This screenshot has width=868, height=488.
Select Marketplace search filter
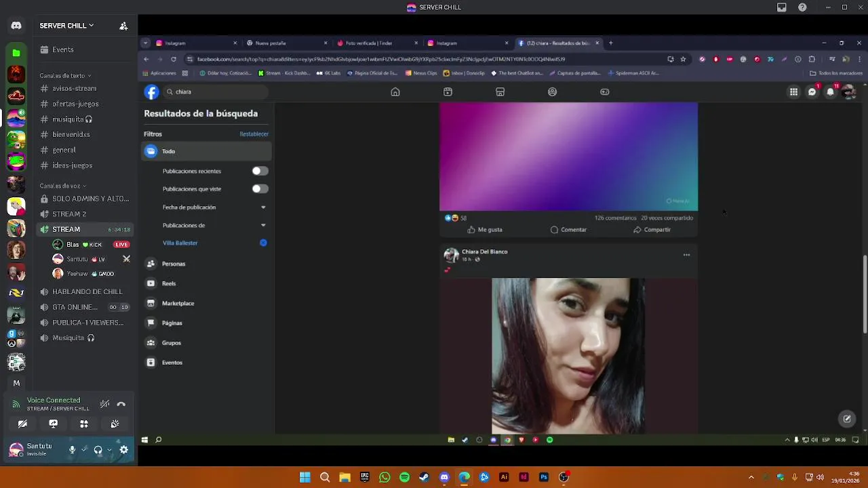tap(206, 303)
